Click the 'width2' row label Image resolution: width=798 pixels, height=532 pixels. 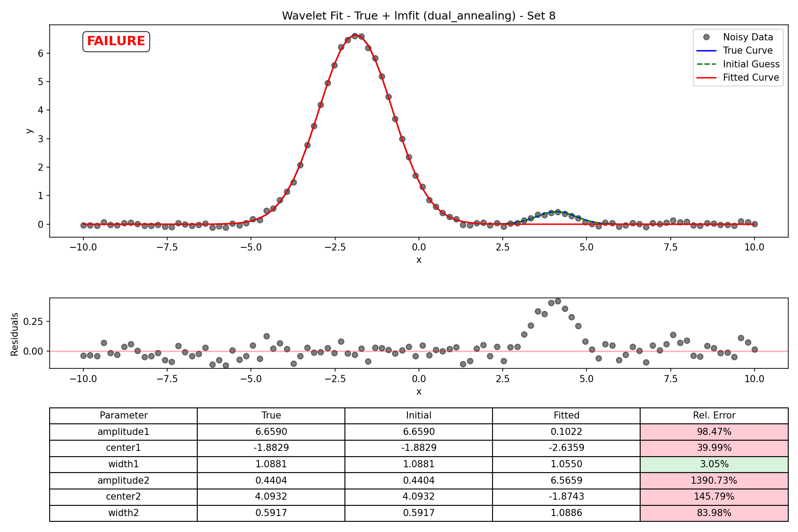pyautogui.click(x=124, y=513)
